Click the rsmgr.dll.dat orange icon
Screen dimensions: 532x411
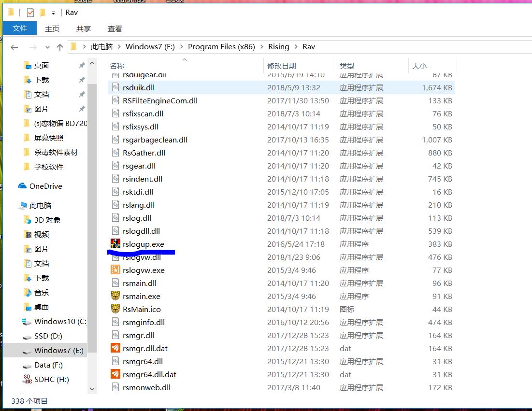(115, 348)
